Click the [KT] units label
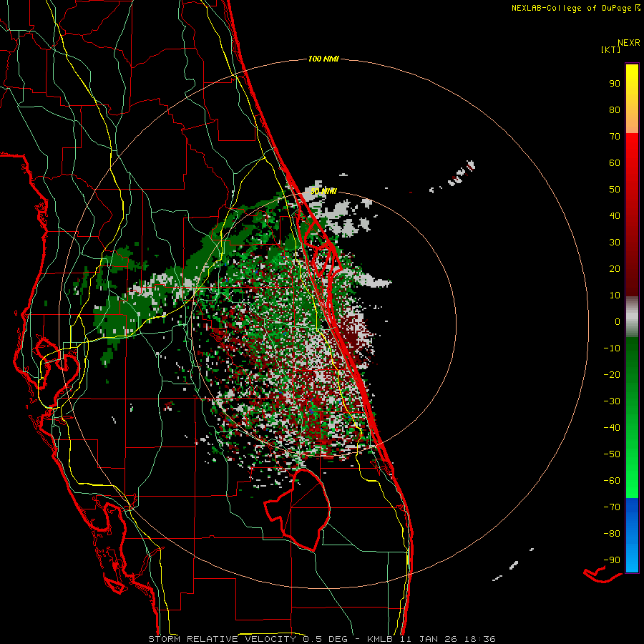Image resolution: width=644 pixels, height=644 pixels. pos(611,49)
